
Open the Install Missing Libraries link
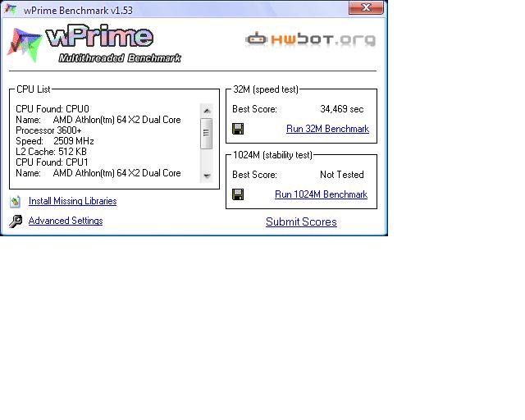73,201
